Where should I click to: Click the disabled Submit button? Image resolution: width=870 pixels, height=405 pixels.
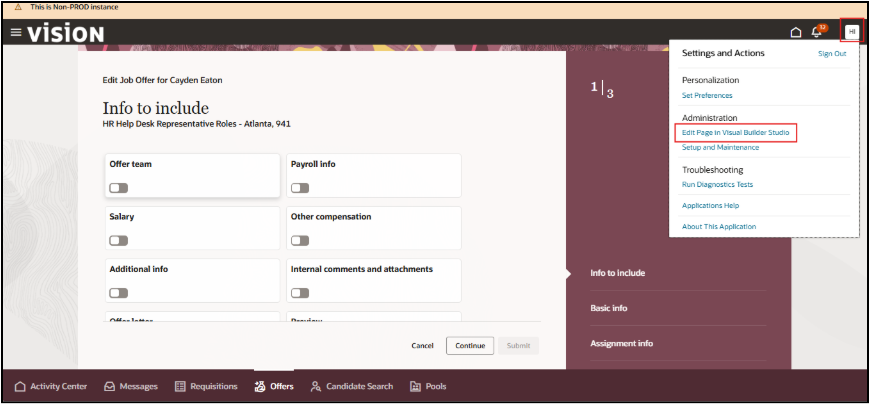tap(518, 346)
